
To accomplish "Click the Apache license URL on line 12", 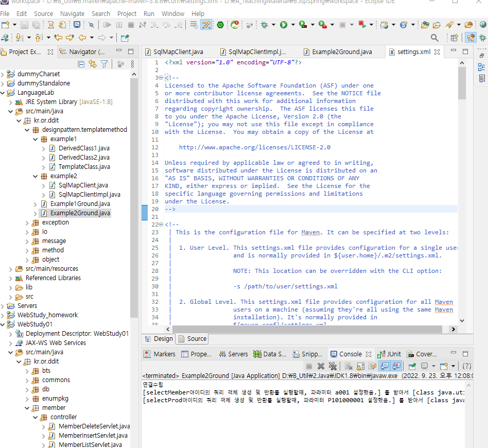I will (x=255, y=147).
